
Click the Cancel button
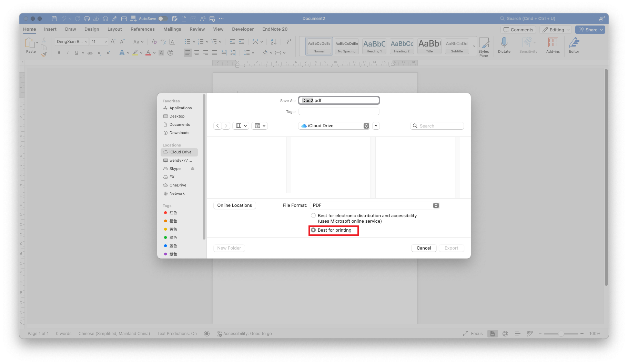click(x=424, y=248)
